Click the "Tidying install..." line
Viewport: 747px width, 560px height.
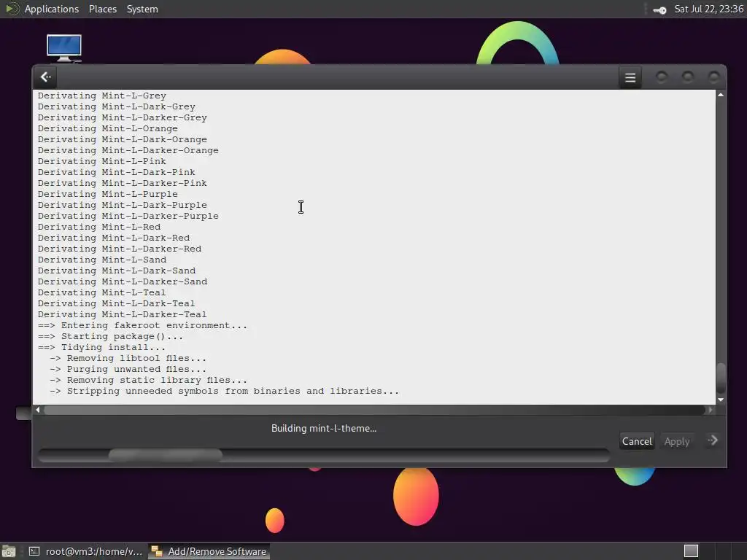tap(101, 348)
